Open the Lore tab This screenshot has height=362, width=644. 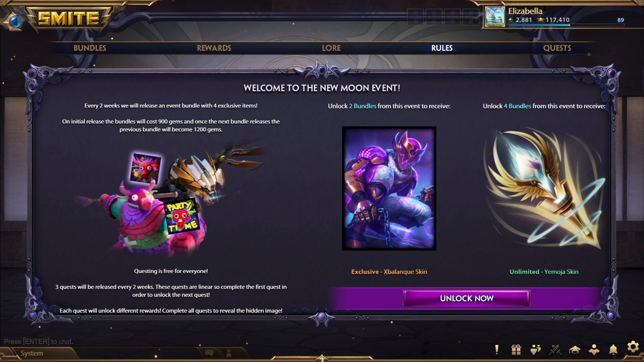pos(331,48)
